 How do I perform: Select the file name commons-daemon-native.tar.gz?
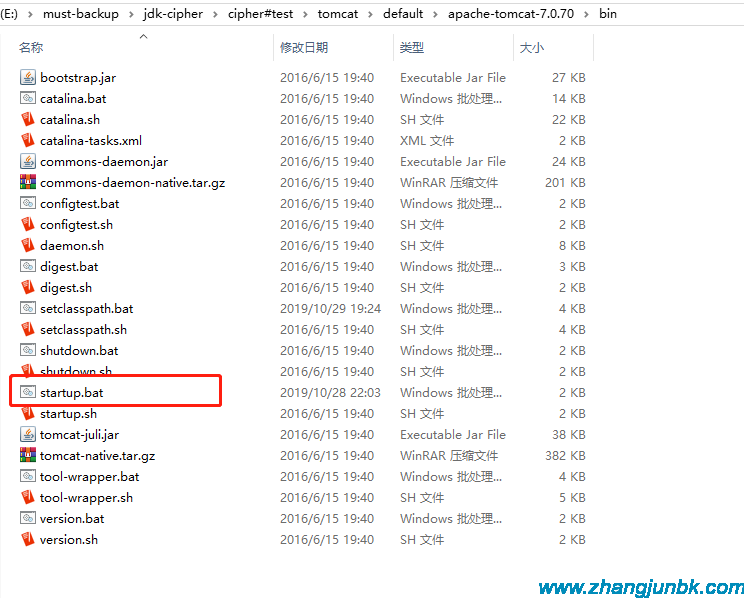(x=132, y=183)
